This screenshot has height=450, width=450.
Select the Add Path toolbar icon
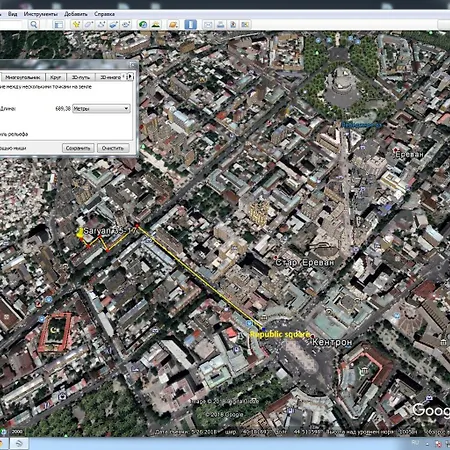tap(101, 24)
